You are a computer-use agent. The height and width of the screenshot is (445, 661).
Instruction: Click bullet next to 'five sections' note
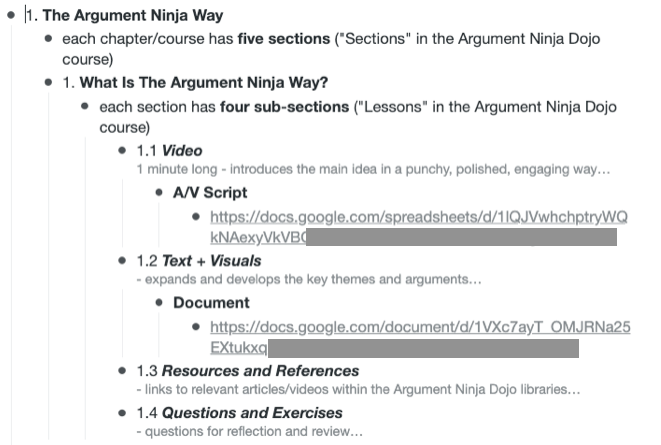tap(48, 39)
